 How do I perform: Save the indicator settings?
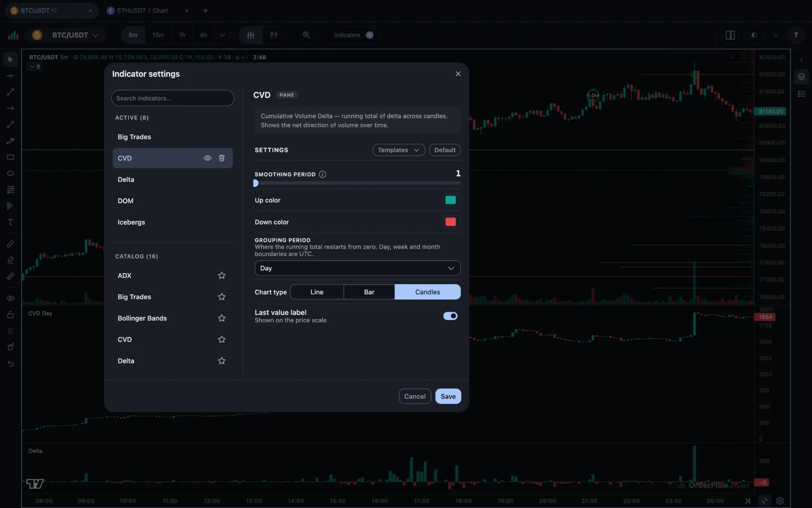point(448,396)
